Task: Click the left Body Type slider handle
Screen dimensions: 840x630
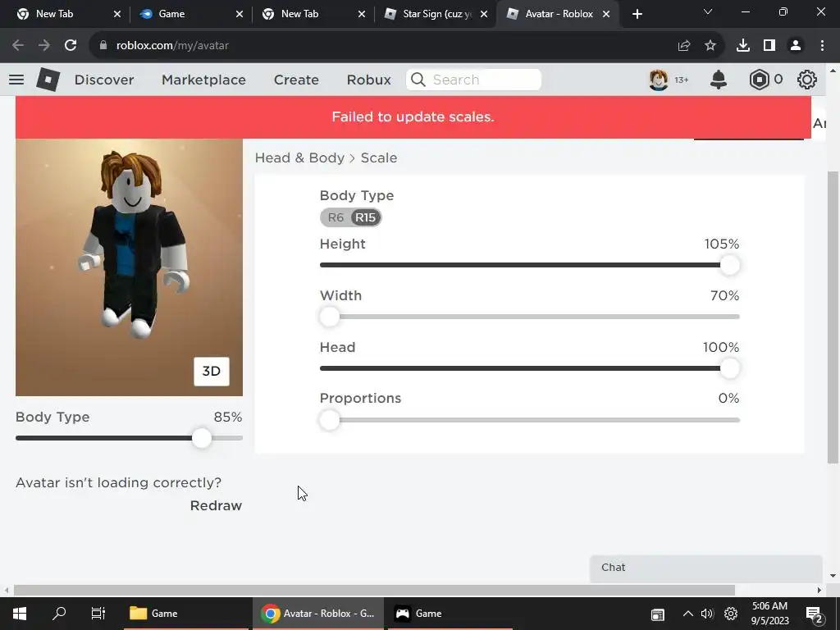Action: coord(202,438)
